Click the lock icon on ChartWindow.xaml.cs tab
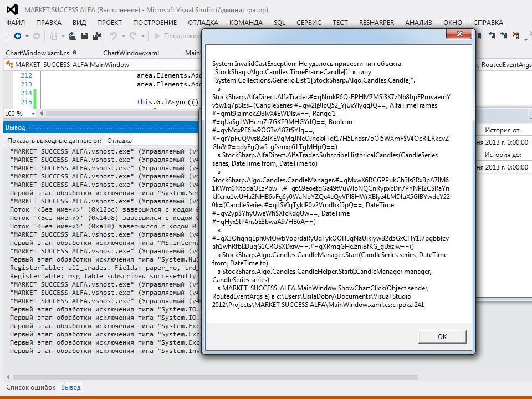532x399 pixels. point(75,53)
